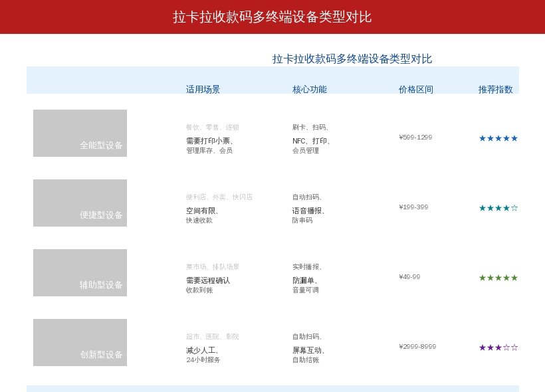545x392 pixels.
Task: Click the NFC、打印 feature text
Action: [x=311, y=141]
